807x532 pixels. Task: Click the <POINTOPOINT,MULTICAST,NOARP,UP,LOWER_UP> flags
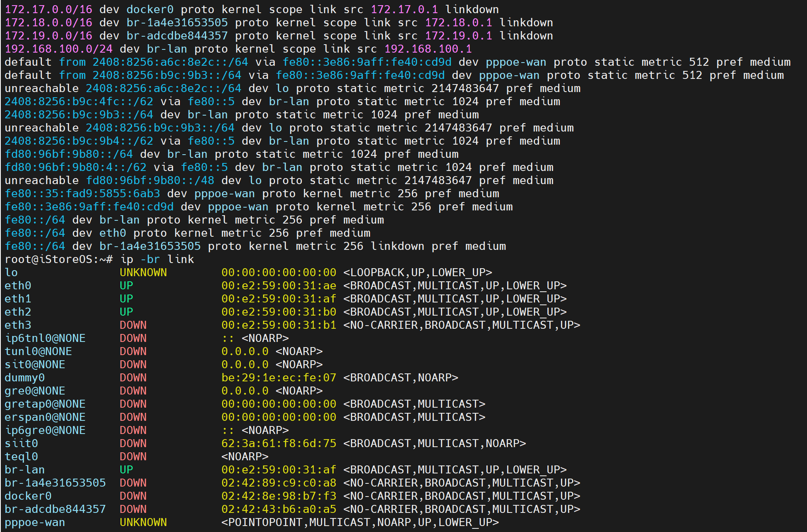pos(360,522)
